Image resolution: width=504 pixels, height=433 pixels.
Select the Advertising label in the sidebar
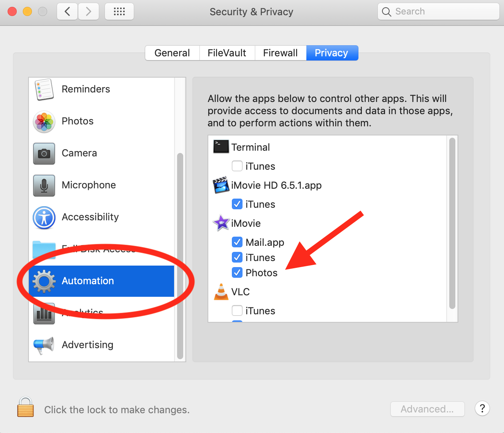click(88, 345)
